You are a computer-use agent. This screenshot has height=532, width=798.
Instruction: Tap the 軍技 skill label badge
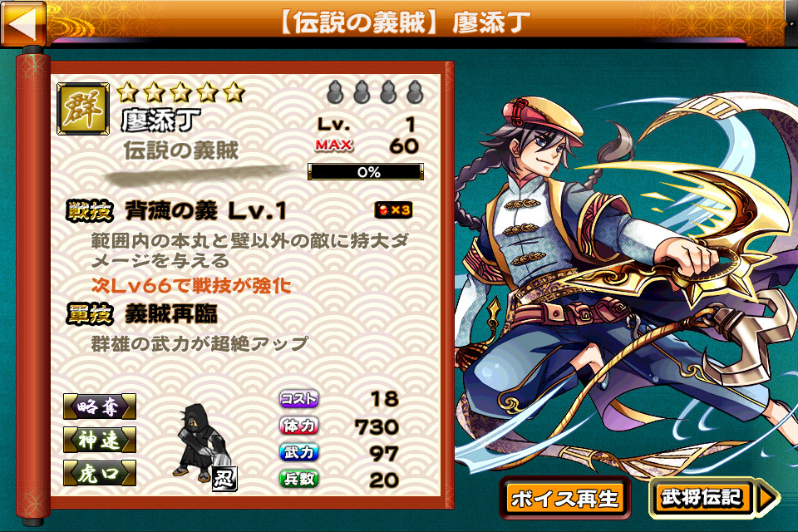click(90, 314)
